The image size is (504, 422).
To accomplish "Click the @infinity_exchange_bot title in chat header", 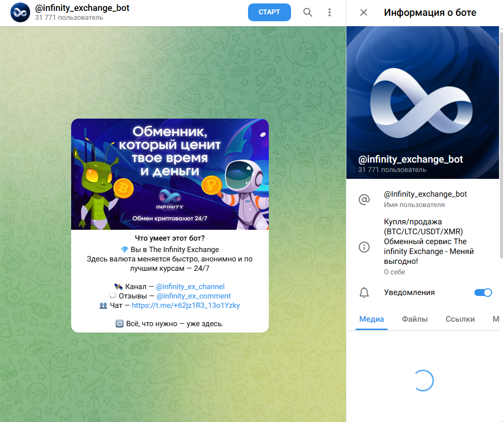I will [x=83, y=8].
